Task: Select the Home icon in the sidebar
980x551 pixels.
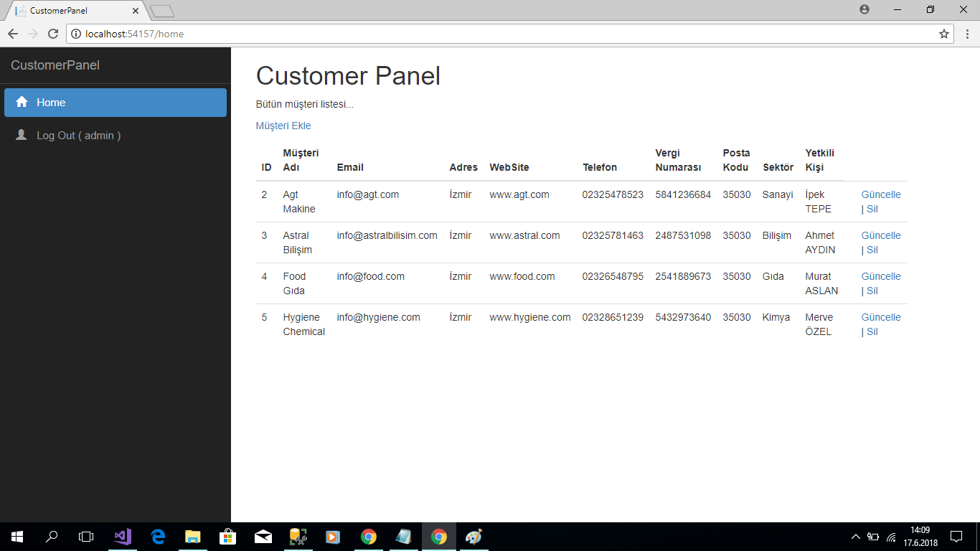Action: coord(22,102)
